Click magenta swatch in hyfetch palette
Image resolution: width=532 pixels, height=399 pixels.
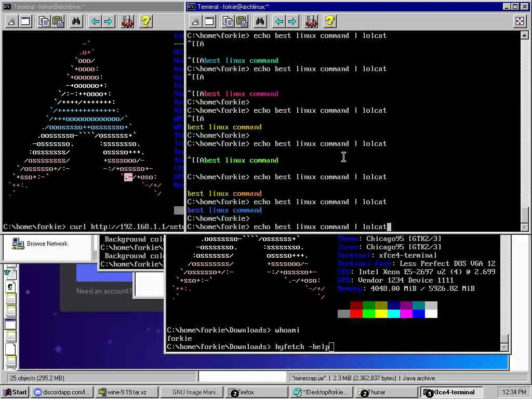coord(406,314)
